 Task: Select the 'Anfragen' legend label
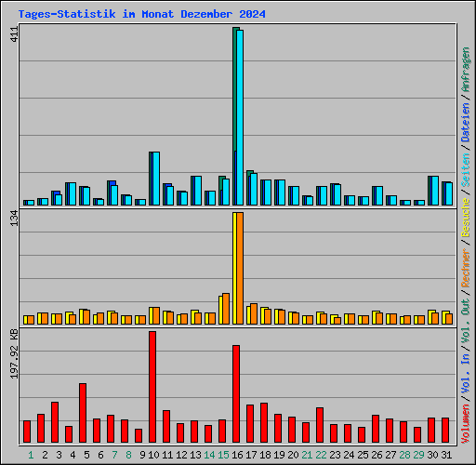466,70
